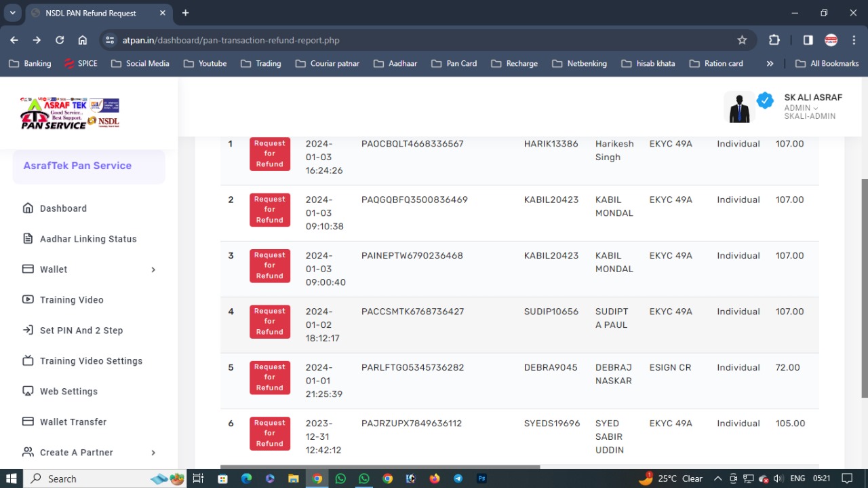
Task: Expand the Create A Partner submenu
Action: 153,453
